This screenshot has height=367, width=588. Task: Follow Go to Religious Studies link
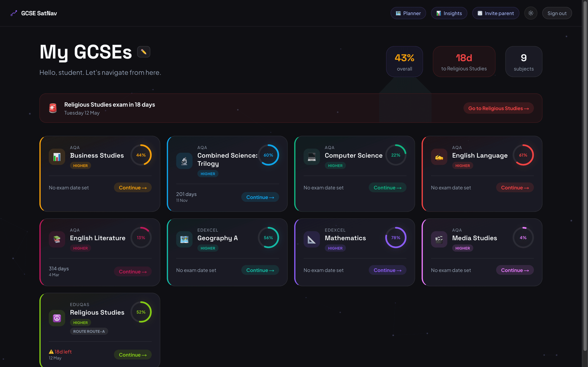(498, 108)
